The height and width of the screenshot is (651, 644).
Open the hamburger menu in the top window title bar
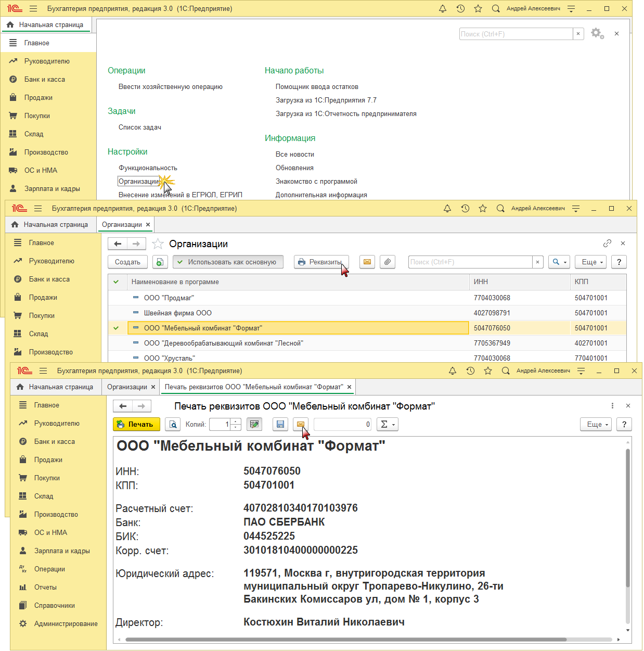click(x=33, y=8)
